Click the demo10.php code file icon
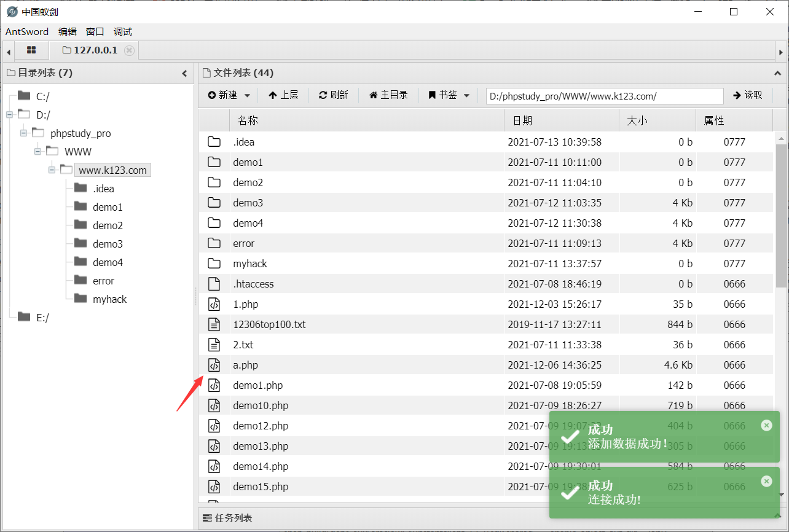Image resolution: width=789 pixels, height=532 pixels. tap(214, 405)
